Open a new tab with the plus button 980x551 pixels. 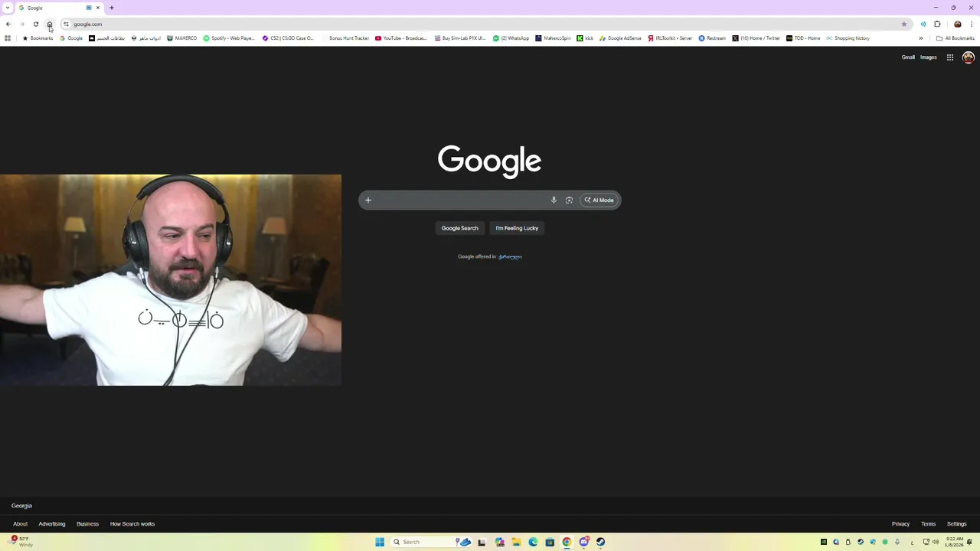(112, 8)
